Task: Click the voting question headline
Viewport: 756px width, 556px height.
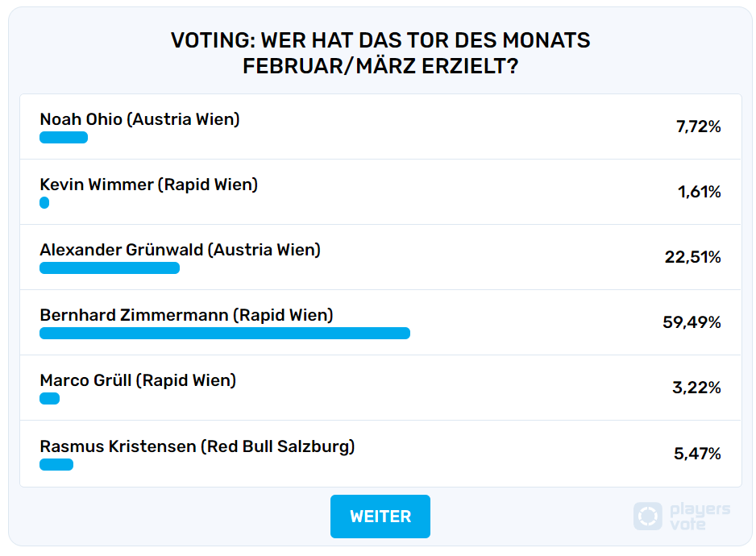Action: (380, 53)
